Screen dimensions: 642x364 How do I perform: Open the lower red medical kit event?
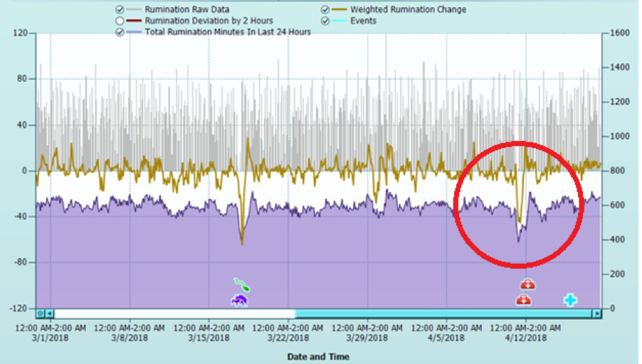(x=523, y=300)
